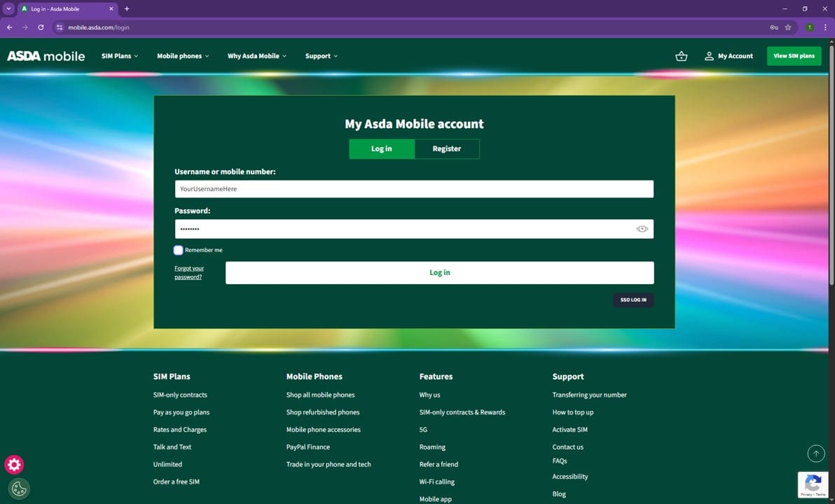Expand the Why Asda Mobile menu

tap(256, 56)
